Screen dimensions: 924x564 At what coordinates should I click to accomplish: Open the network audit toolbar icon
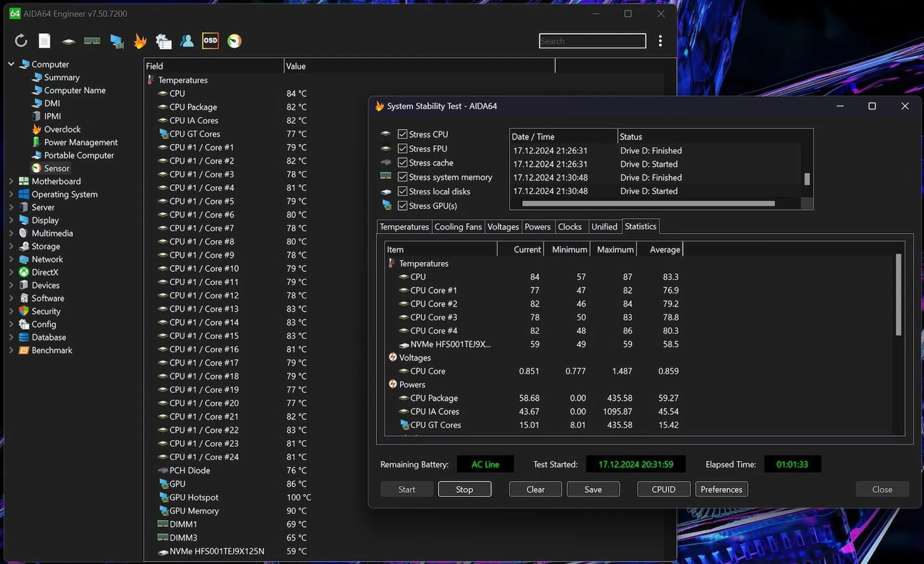point(163,41)
